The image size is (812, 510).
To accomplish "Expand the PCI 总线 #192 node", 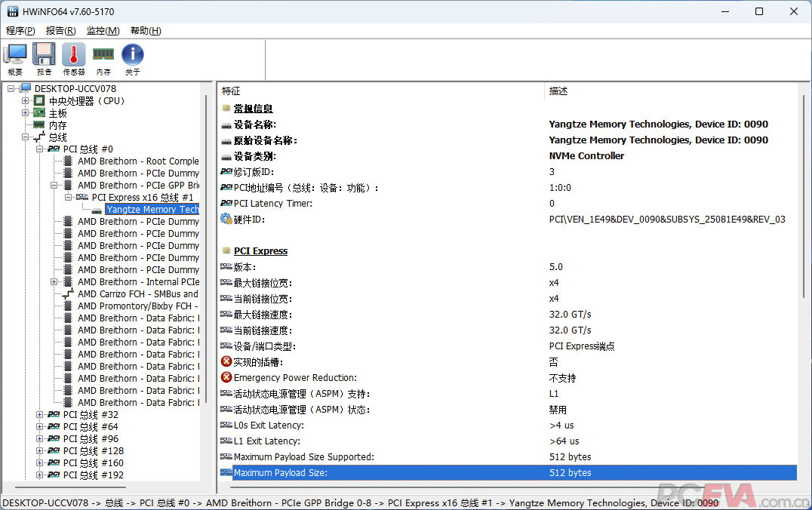I will click(x=39, y=475).
